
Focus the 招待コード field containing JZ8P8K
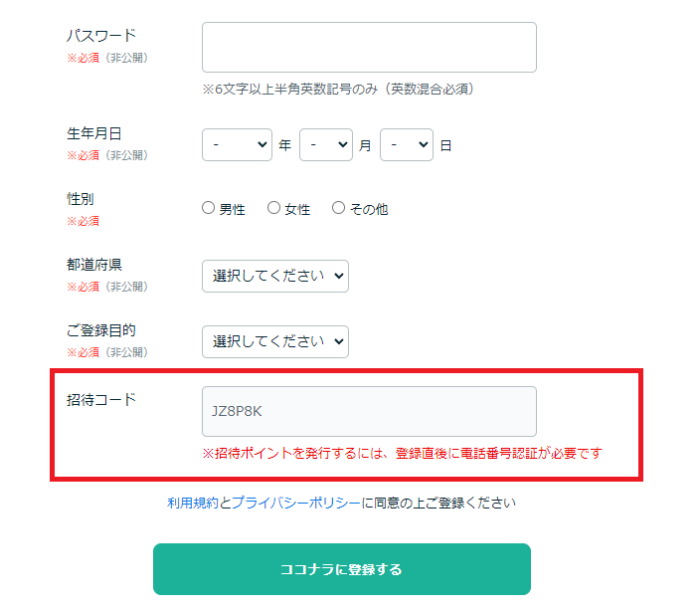369,411
